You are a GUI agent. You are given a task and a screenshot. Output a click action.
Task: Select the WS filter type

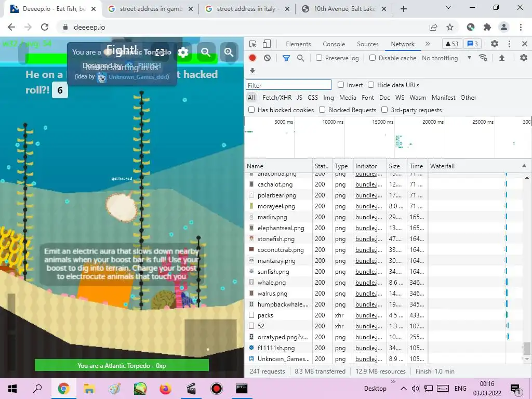coord(400,98)
